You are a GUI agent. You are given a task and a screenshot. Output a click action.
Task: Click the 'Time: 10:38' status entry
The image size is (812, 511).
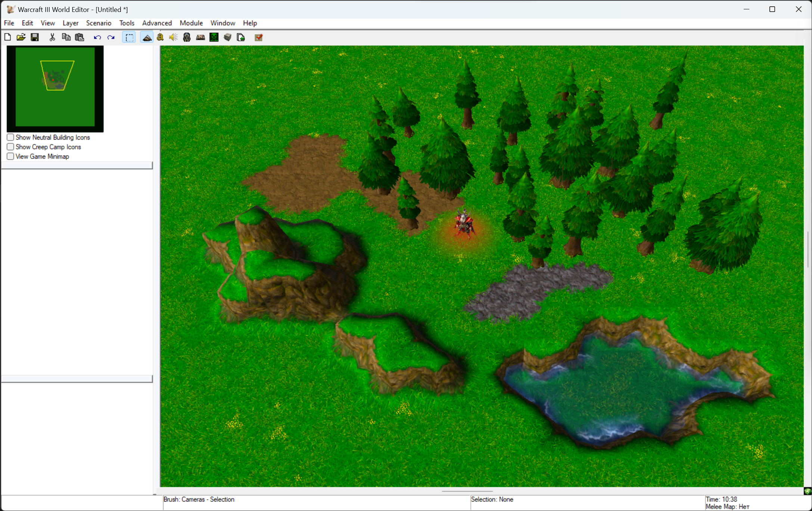[721, 499]
